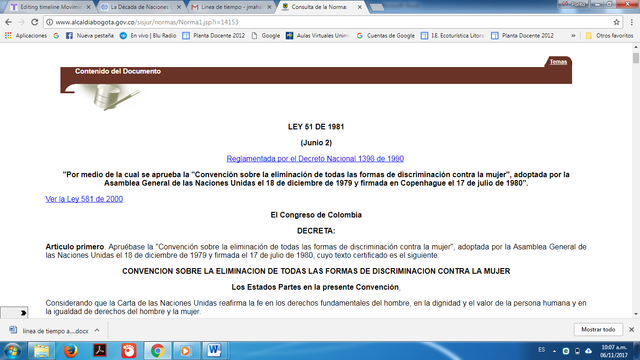Close the Linea de tiempo Gmail tab

[269, 7]
